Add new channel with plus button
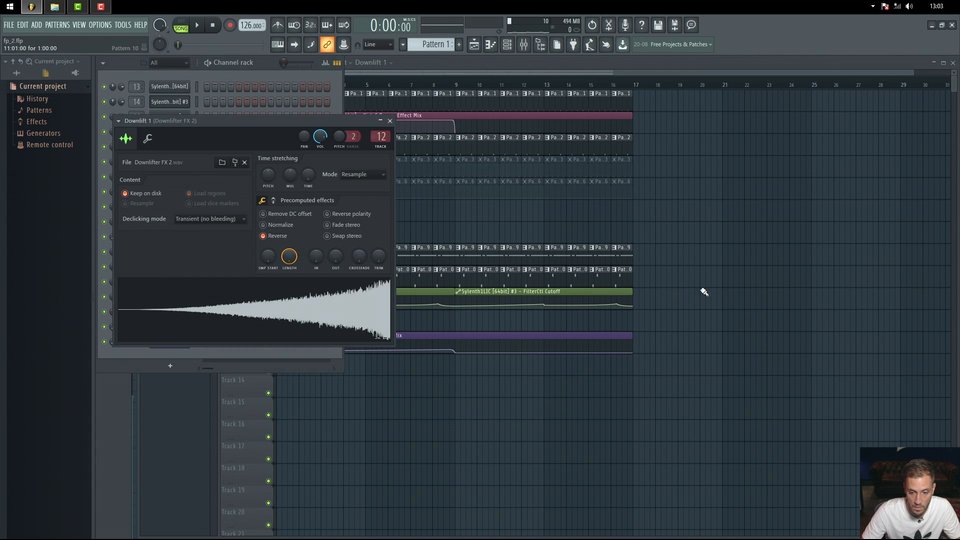 pyautogui.click(x=170, y=366)
